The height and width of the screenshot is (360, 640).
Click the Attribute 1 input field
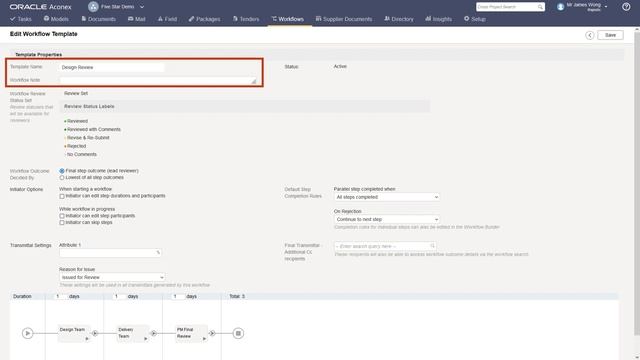point(110,253)
